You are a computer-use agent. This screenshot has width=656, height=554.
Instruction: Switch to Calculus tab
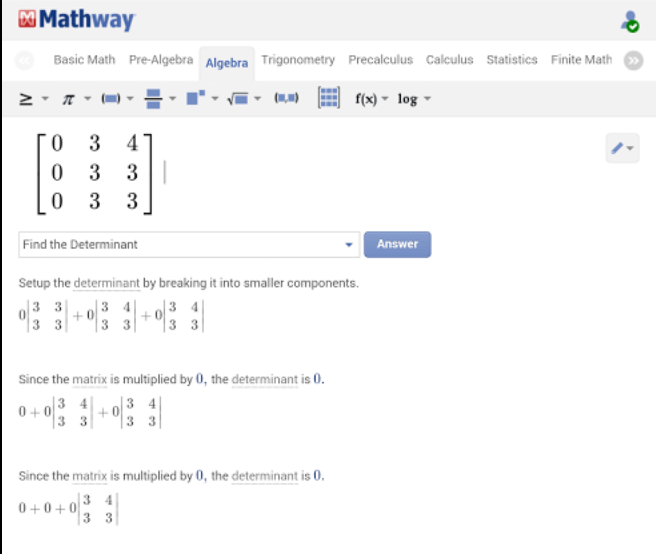(450, 60)
